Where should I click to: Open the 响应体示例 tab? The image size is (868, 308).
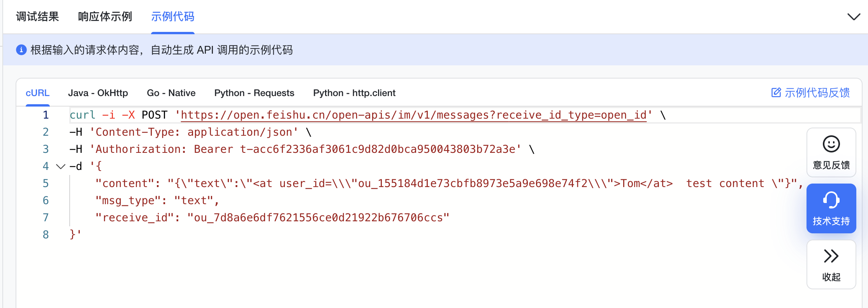(x=105, y=17)
